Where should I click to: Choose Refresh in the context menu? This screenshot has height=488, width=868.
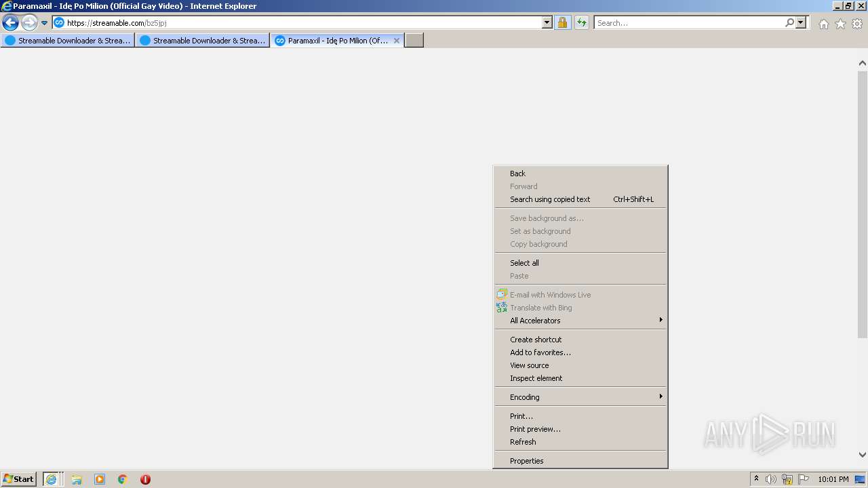click(x=580, y=442)
